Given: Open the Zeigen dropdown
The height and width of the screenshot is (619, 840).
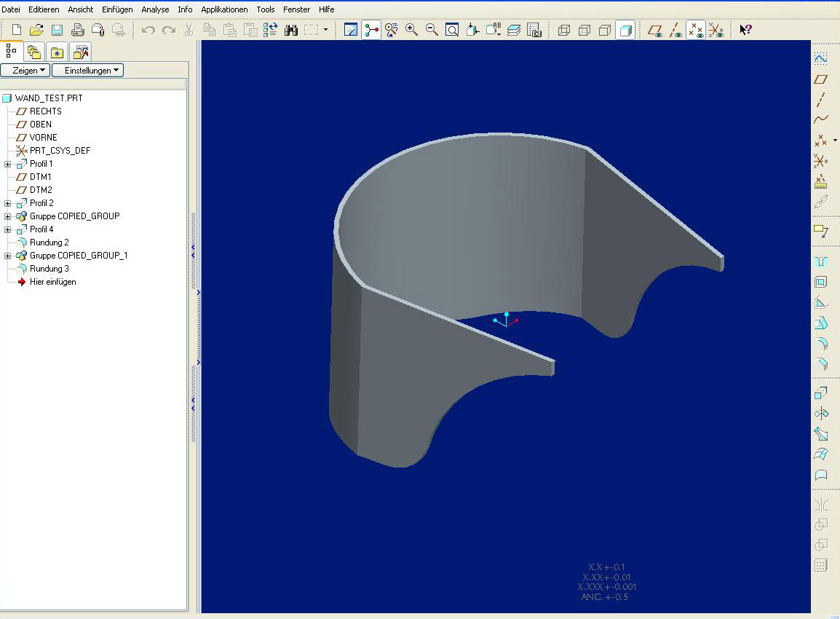Looking at the screenshot, I should click(x=25, y=71).
